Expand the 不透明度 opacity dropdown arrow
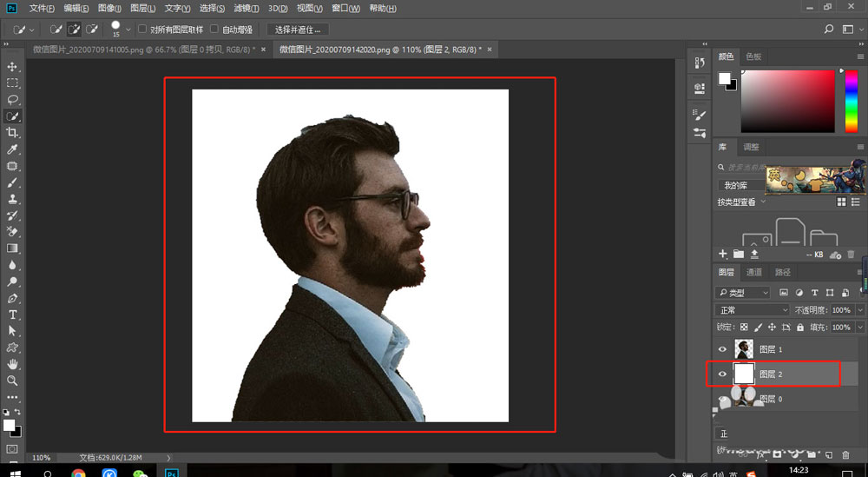The image size is (868, 477). pyautogui.click(x=860, y=310)
